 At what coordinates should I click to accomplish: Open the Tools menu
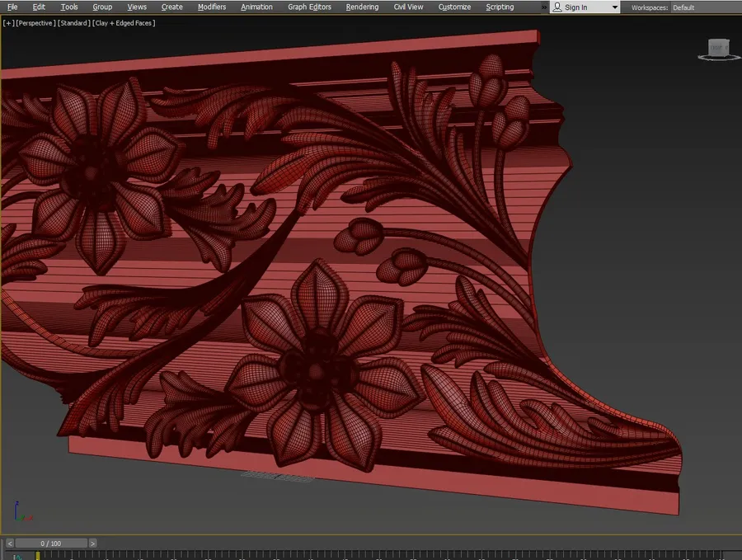tap(69, 7)
